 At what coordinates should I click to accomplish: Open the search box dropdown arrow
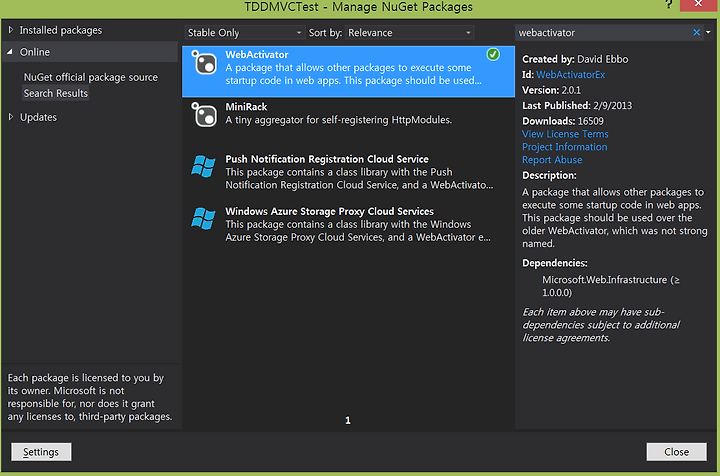(x=708, y=32)
